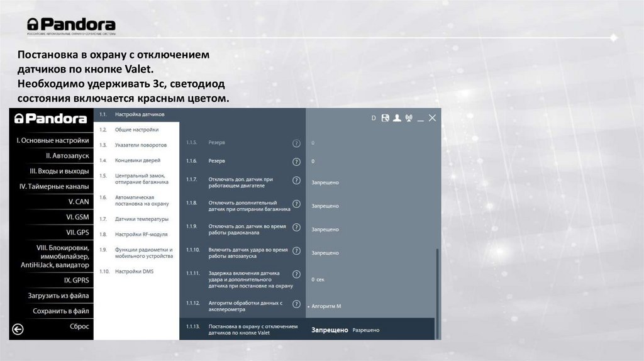Open the user profile icon

coord(397,118)
